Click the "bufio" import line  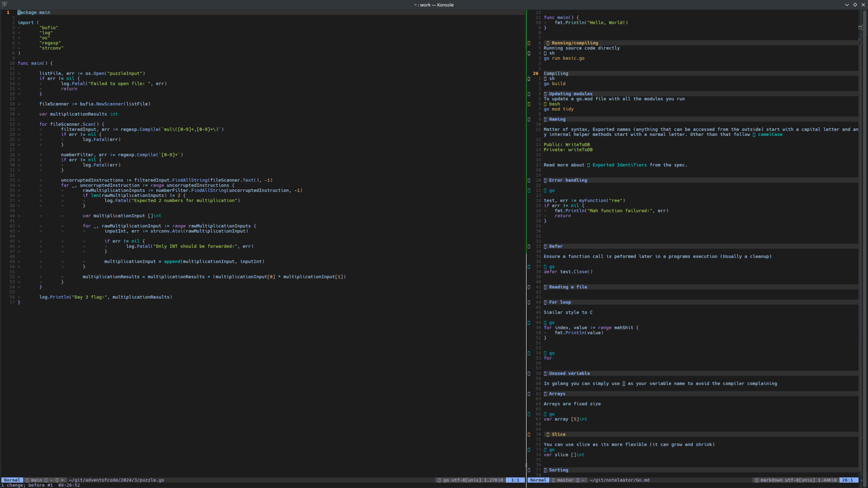tap(49, 28)
